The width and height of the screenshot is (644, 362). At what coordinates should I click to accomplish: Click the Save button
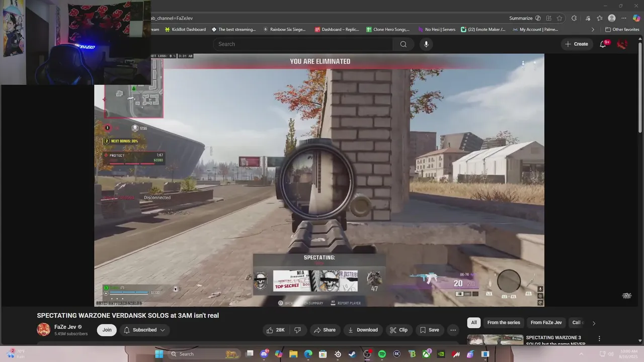click(429, 330)
